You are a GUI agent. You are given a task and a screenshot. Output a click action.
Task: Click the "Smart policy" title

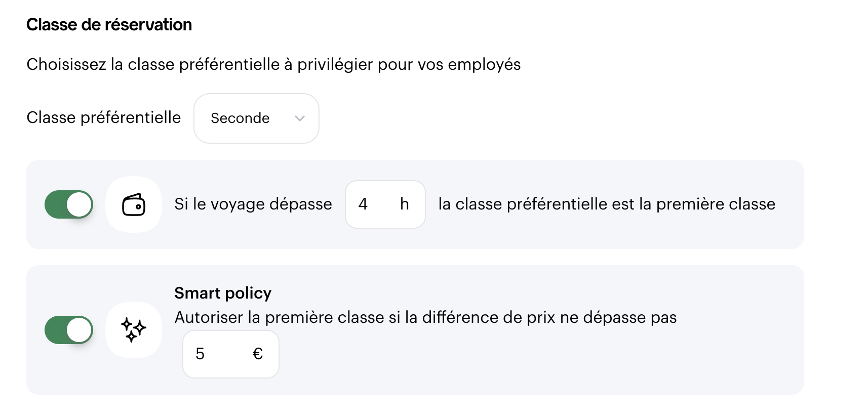pos(223,293)
